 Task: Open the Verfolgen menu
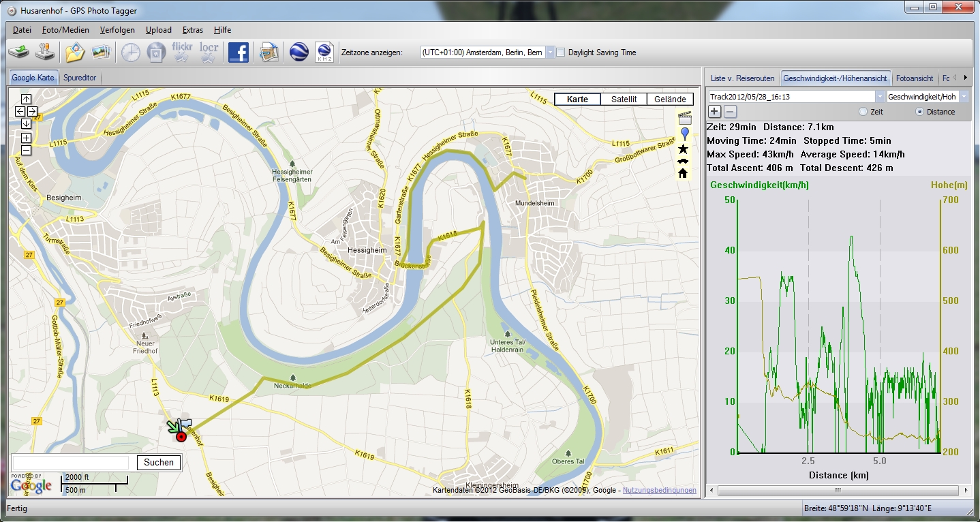(x=117, y=30)
